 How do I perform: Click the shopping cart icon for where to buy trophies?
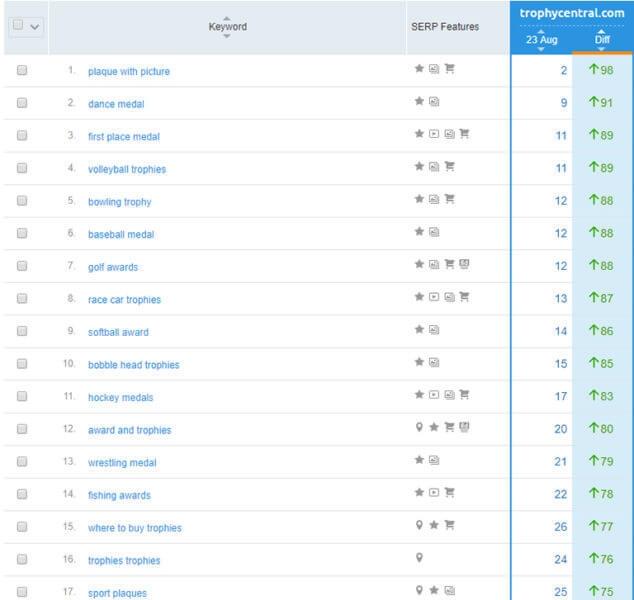449,526
